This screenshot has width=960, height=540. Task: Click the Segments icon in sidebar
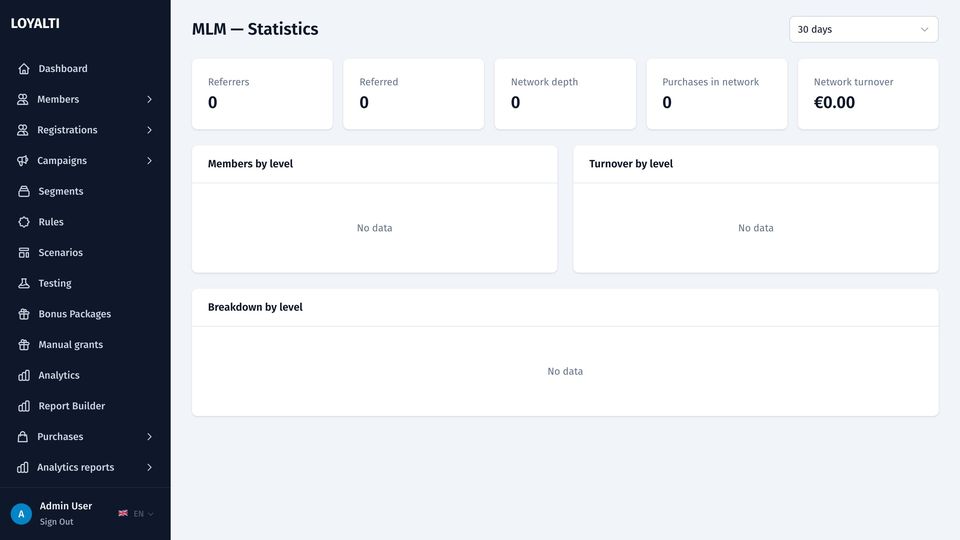(24, 191)
